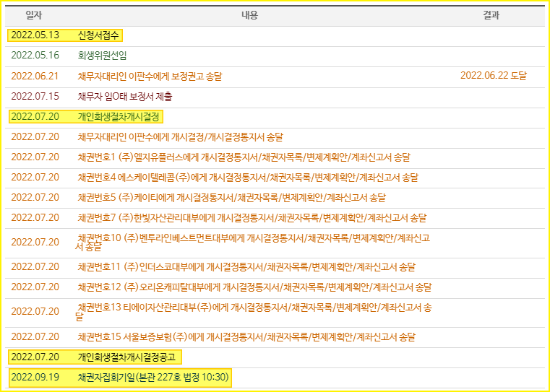Click the 채권번호1 (주)엘지유플러스 row text
Screen dimensions: 550x392
pyautogui.click(x=244, y=157)
